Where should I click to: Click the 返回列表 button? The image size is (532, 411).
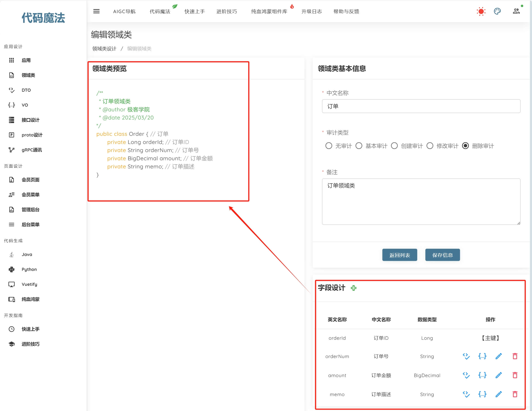coord(400,255)
